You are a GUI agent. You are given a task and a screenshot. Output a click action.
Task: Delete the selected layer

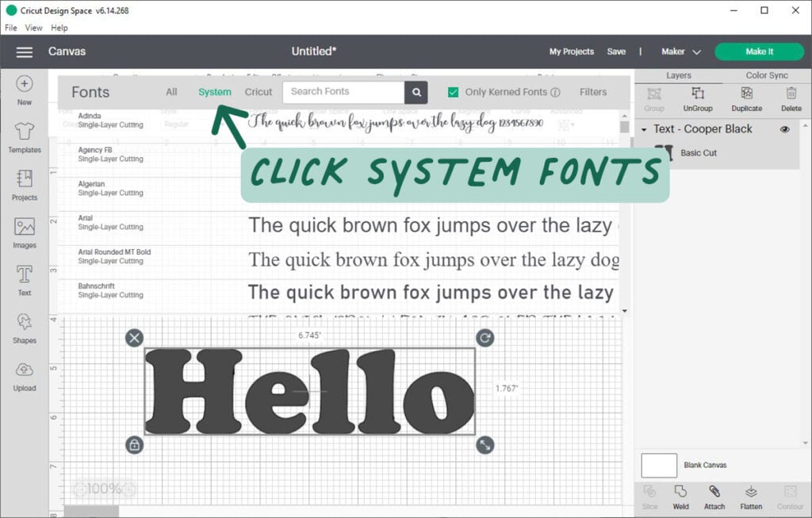click(791, 99)
